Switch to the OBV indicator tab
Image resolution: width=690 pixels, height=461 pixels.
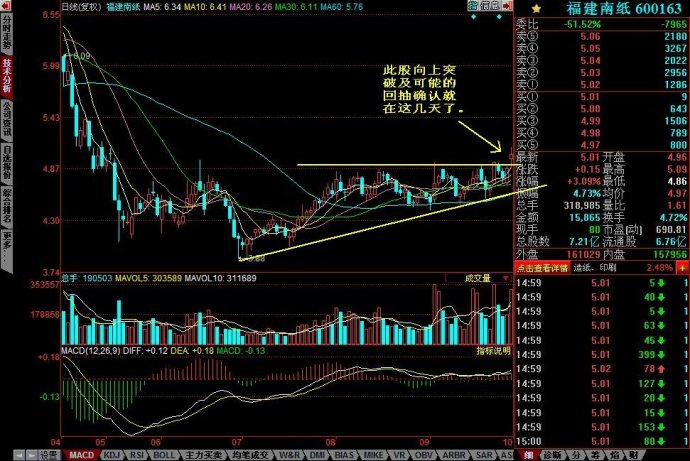click(x=423, y=455)
